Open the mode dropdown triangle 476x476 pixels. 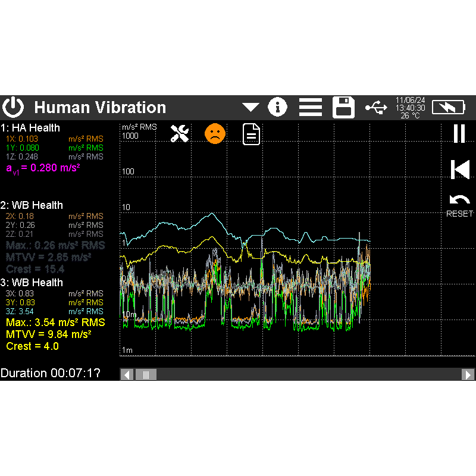[250, 107]
